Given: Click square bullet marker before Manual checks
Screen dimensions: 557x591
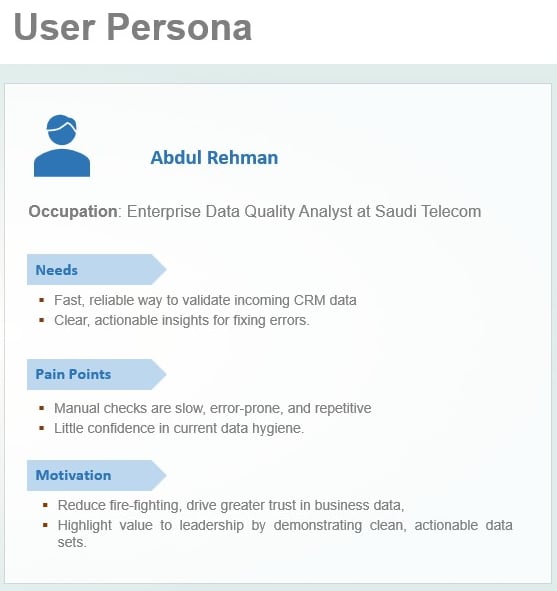Looking at the screenshot, I should click(42, 408).
